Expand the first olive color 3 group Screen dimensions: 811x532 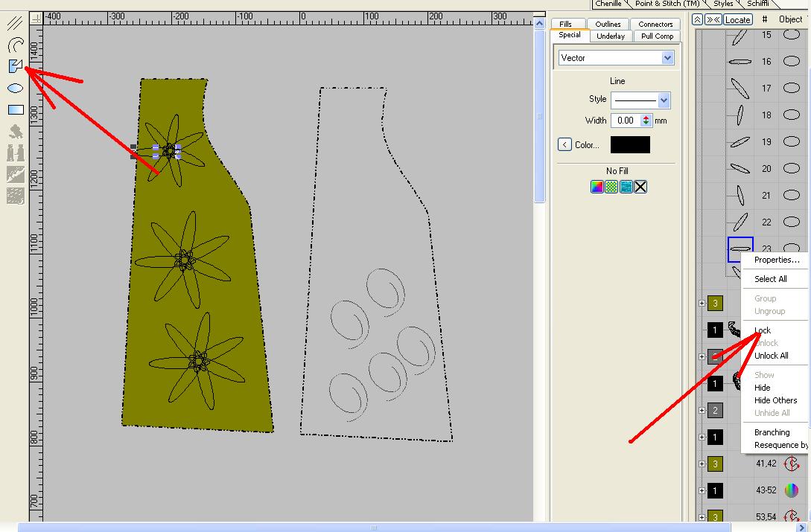tap(702, 303)
